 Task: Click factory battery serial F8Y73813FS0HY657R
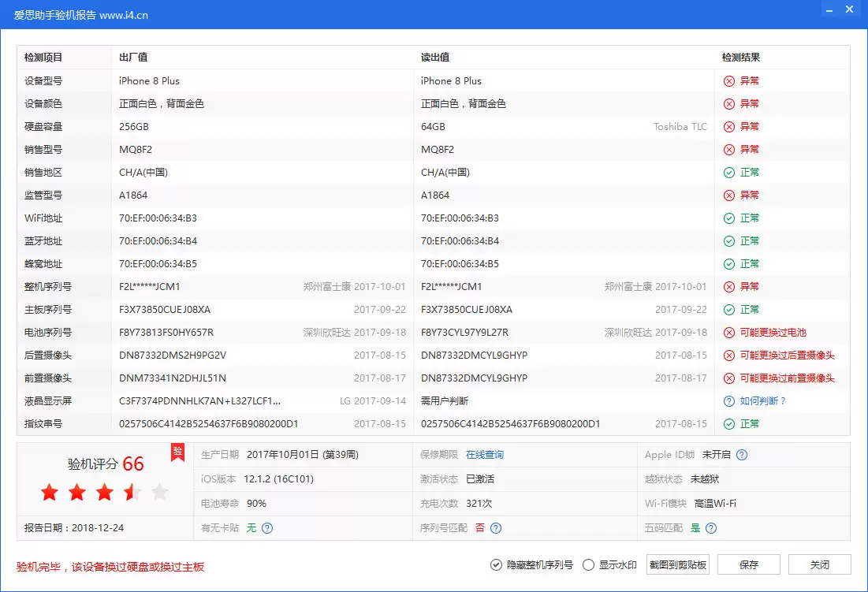[166, 333]
